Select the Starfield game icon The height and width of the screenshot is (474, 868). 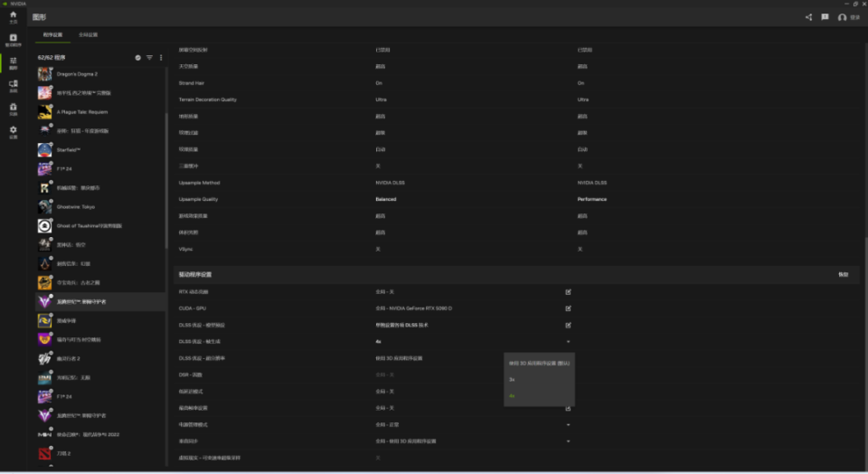[45, 150]
